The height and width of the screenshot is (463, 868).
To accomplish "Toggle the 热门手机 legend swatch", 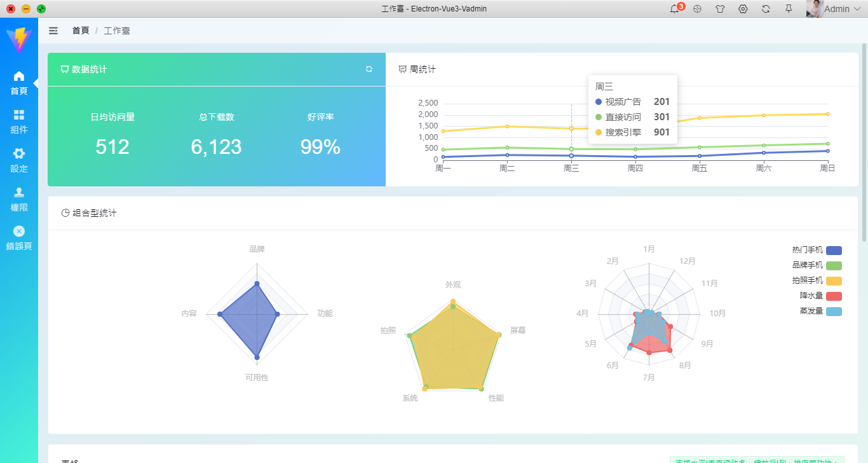I will 834,251.
